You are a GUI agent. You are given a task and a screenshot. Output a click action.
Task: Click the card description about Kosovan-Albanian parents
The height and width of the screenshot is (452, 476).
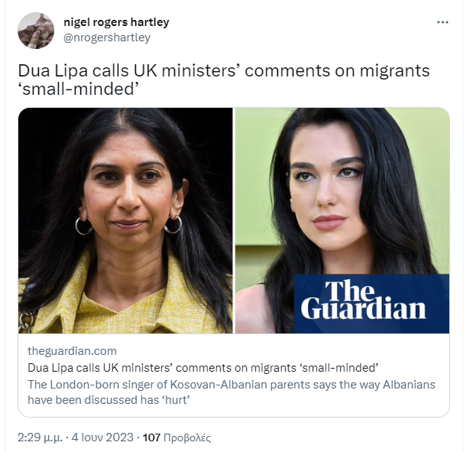pos(232,392)
